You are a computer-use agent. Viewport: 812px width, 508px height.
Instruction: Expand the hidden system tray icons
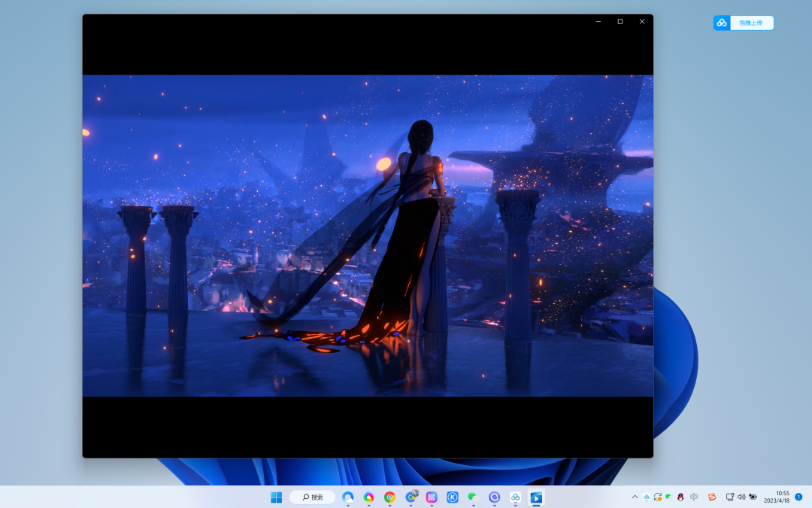tap(635, 497)
